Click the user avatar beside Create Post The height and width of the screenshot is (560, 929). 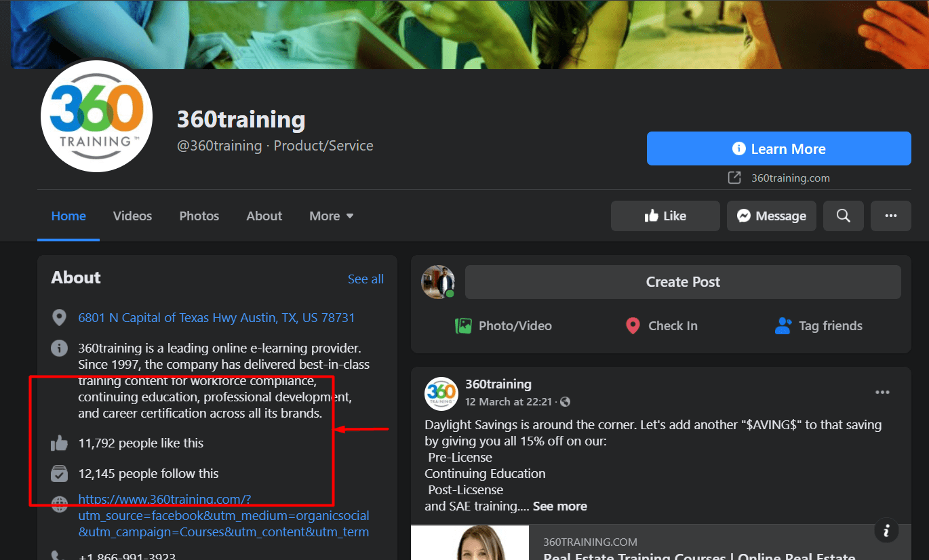[439, 282]
